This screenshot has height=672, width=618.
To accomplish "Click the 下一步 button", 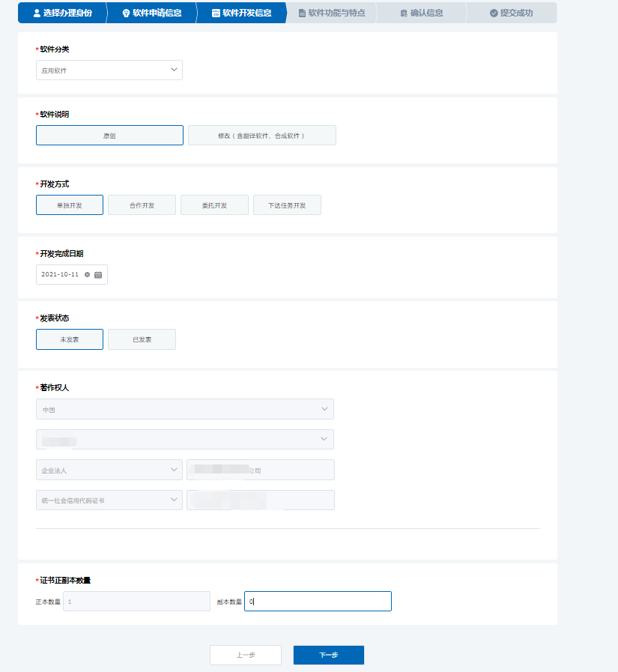I will tap(329, 655).
